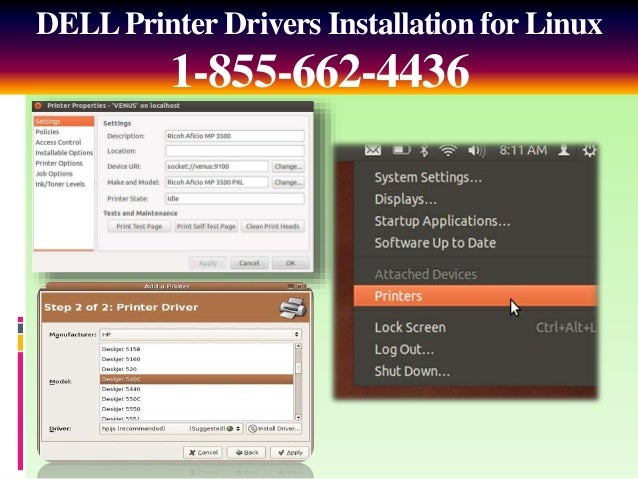The width and height of the screenshot is (638, 479).
Task: Select Deskjet 550C in model list
Action: [197, 399]
